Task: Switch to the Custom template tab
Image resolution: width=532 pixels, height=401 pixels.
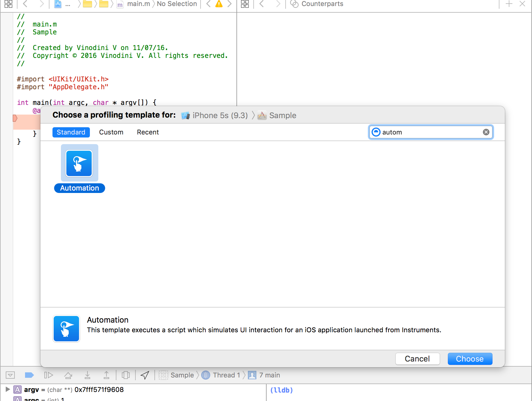Action: tap(111, 132)
